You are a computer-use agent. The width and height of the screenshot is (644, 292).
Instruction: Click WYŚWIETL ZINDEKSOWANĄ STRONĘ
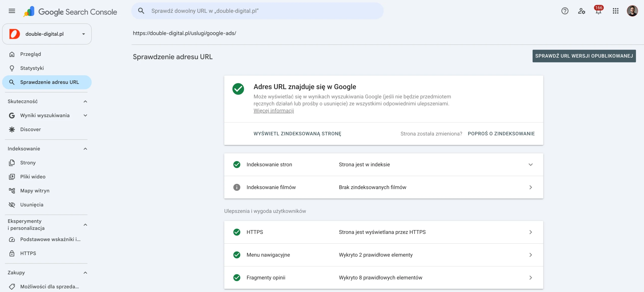point(297,134)
